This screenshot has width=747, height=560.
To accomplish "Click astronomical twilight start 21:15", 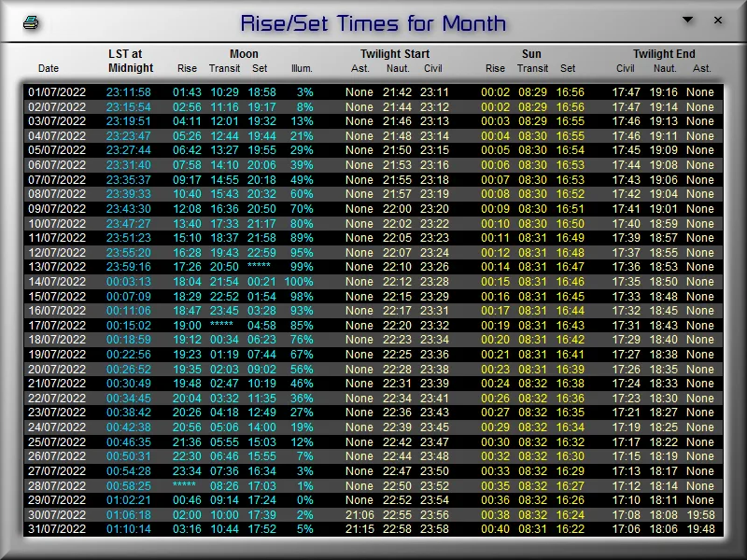I will pos(359,529).
